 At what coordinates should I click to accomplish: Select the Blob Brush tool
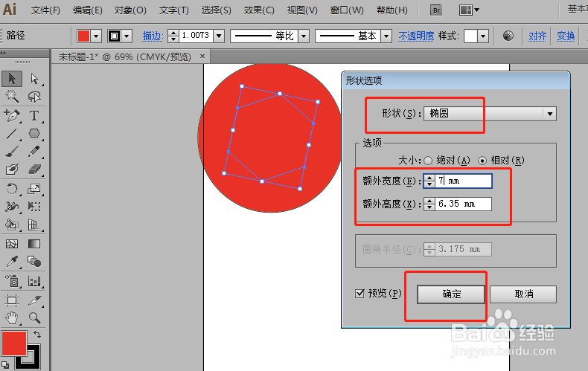pos(12,170)
